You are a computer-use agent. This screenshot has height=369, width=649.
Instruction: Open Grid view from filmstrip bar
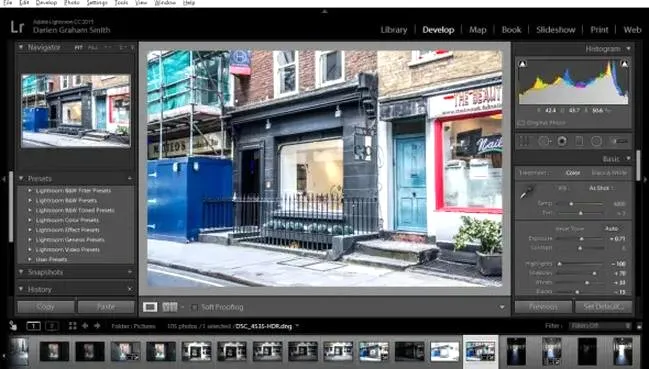[x=72, y=326]
